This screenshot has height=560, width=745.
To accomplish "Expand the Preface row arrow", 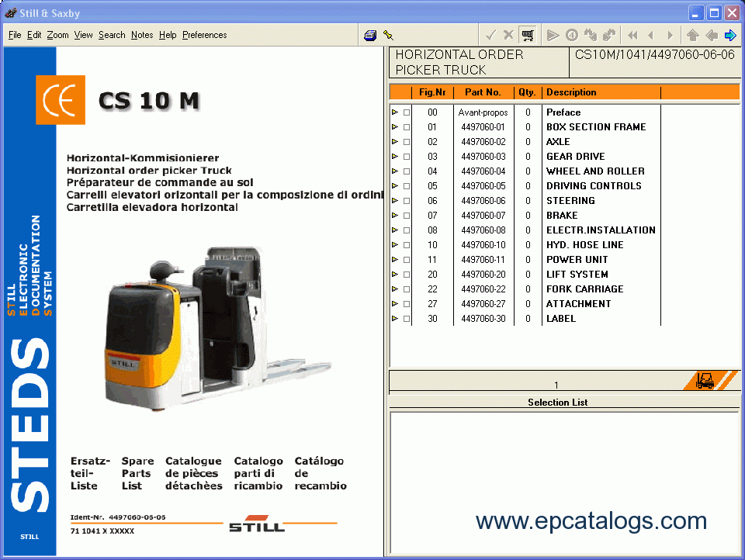I will click(395, 112).
